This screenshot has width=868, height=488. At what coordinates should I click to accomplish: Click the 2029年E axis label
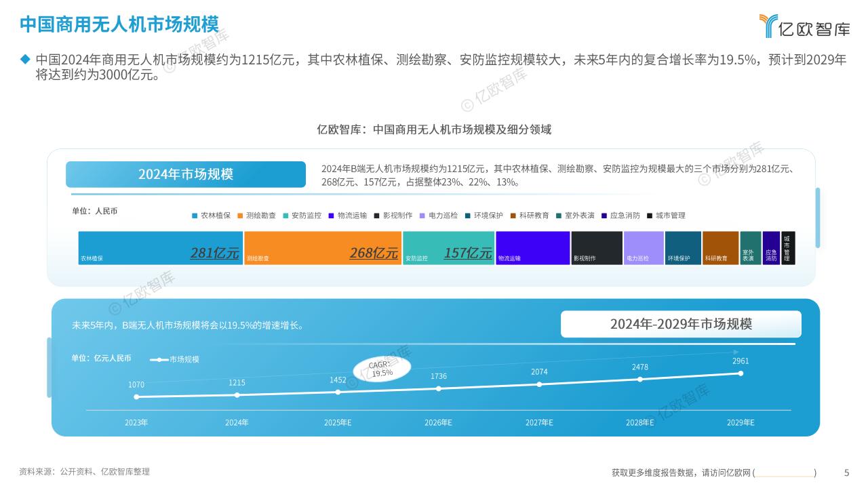(741, 423)
